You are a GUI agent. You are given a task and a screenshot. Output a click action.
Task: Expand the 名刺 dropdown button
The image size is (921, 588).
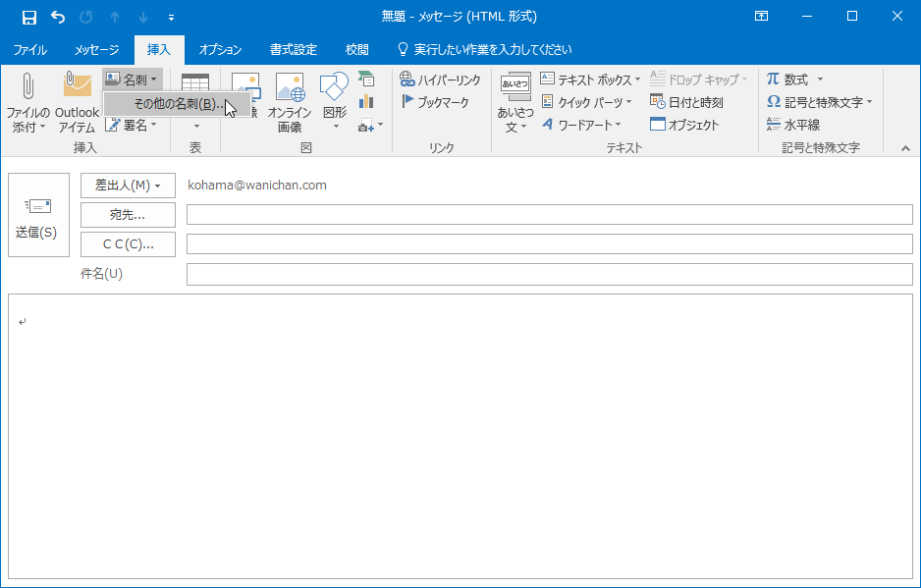click(133, 80)
